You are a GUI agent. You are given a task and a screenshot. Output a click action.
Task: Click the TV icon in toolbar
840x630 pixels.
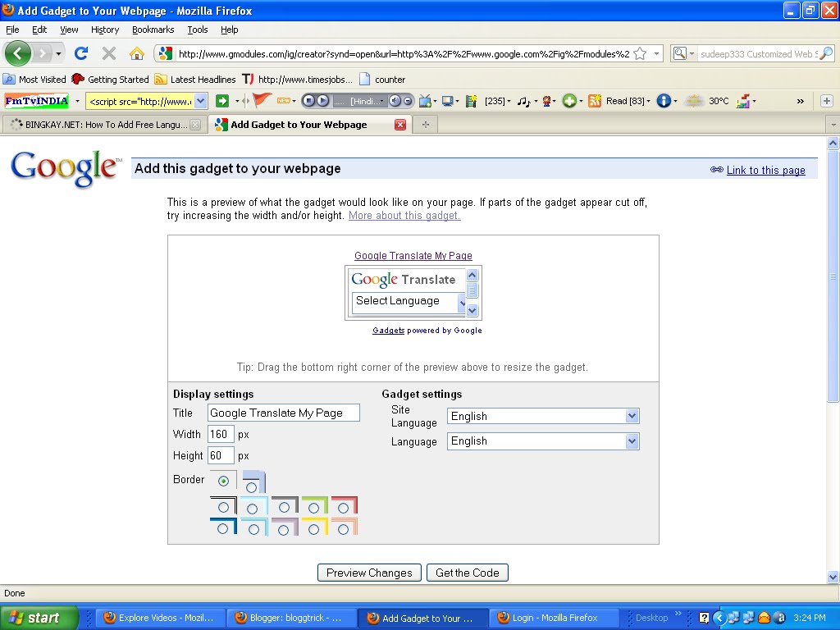coord(425,101)
